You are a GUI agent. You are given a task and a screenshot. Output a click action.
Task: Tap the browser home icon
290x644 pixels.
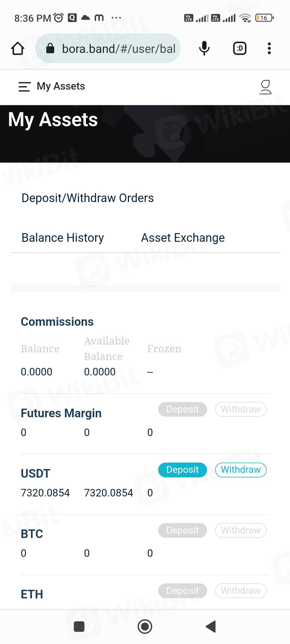point(18,49)
